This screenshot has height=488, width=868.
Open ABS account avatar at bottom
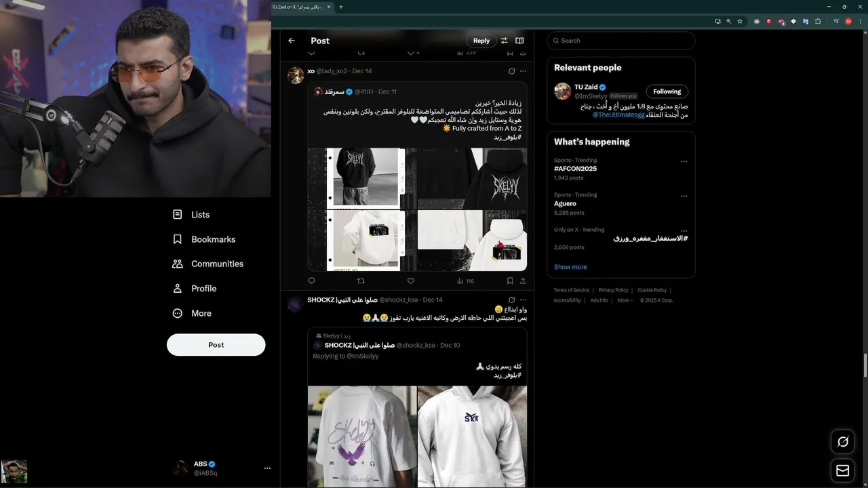click(181, 468)
